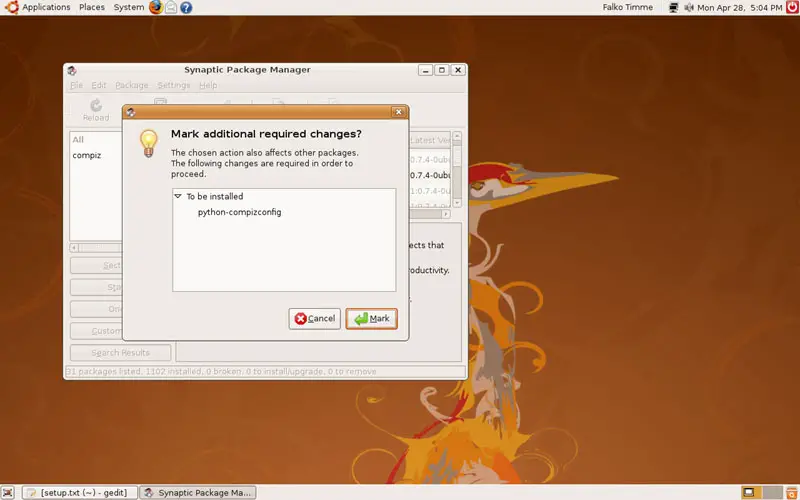Open the System menu
The width and height of the screenshot is (800, 500).
(129, 7)
